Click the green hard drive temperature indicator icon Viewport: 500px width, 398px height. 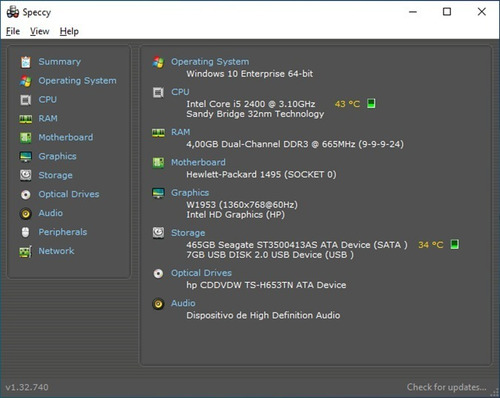coord(455,244)
